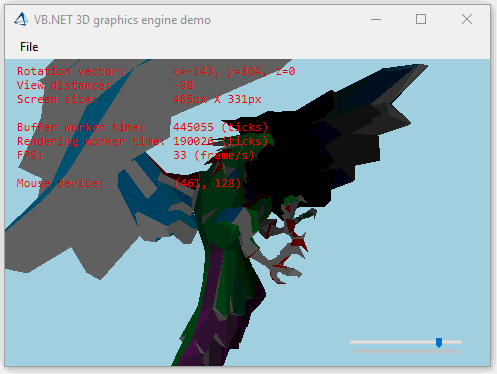Click the FPS value 33 (frame/s)
Image resolution: width=497 pixels, height=374 pixels.
pyautogui.click(x=214, y=155)
